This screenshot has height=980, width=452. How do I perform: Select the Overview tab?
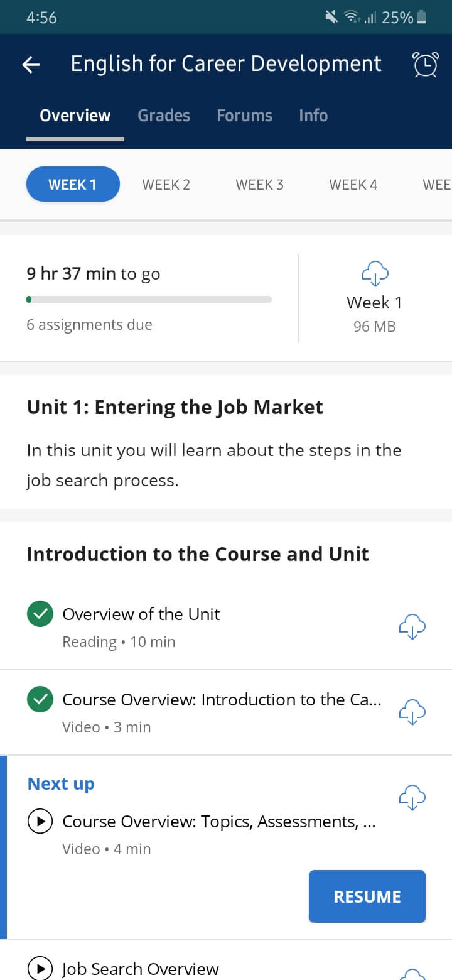(75, 116)
